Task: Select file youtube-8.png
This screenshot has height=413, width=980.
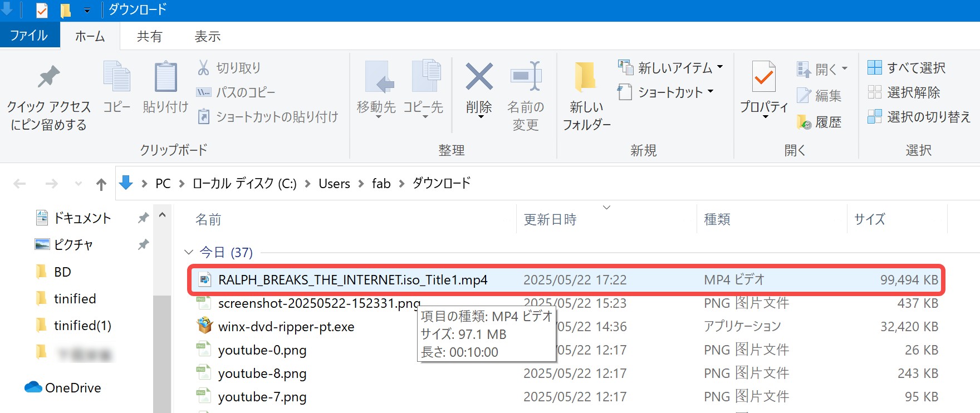Action: pyautogui.click(x=262, y=373)
